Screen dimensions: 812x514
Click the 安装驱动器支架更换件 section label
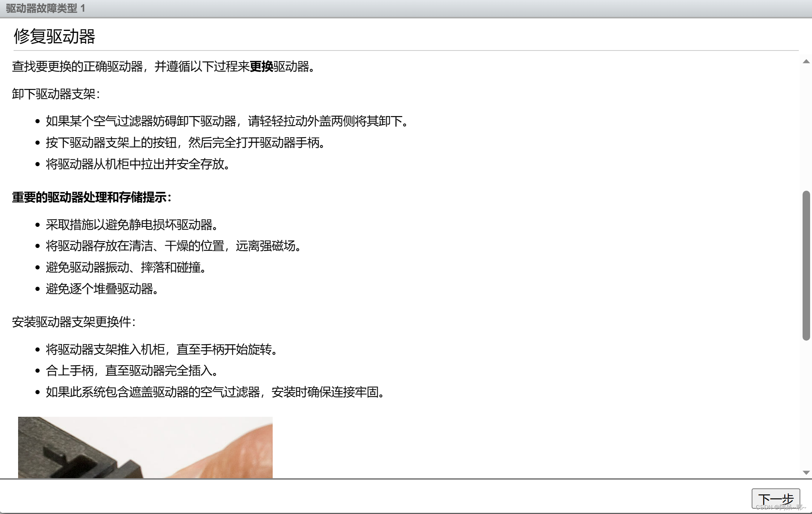point(74,322)
